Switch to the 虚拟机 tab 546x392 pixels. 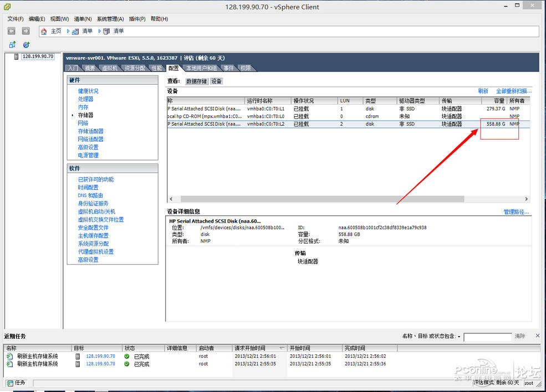tap(110, 68)
